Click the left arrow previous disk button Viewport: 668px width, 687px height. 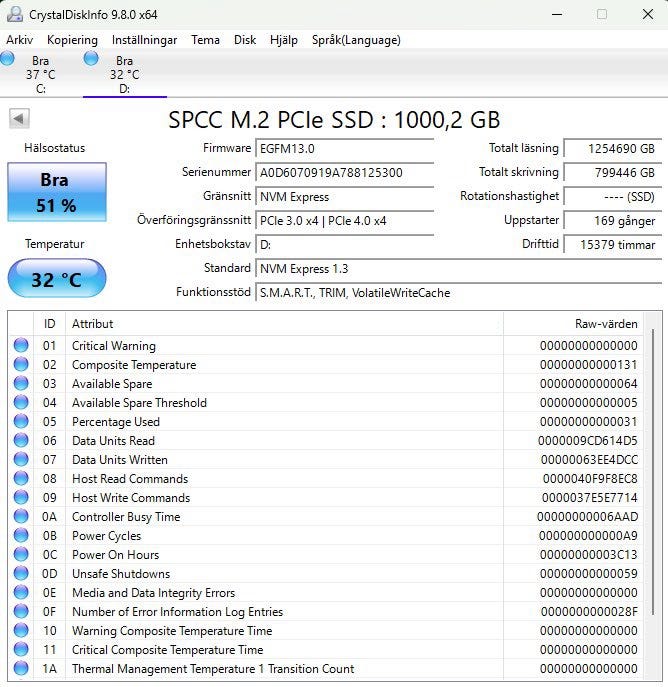pyautogui.click(x=19, y=119)
